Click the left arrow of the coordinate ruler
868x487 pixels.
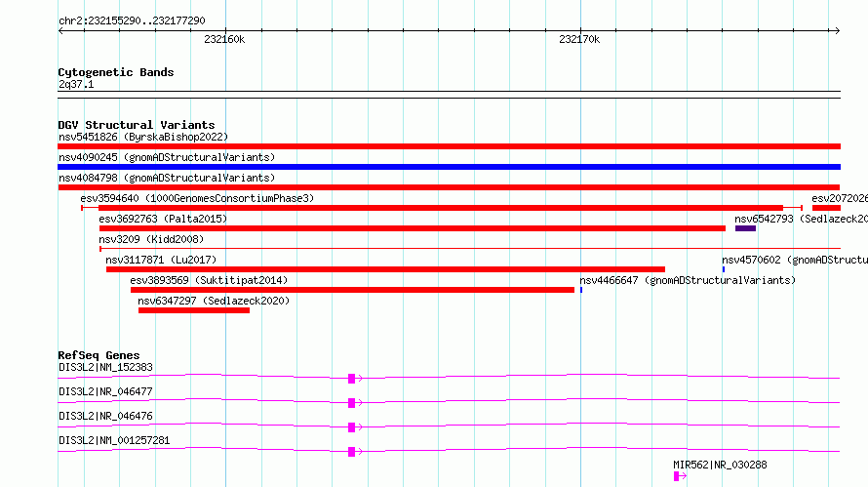[x=60, y=31]
